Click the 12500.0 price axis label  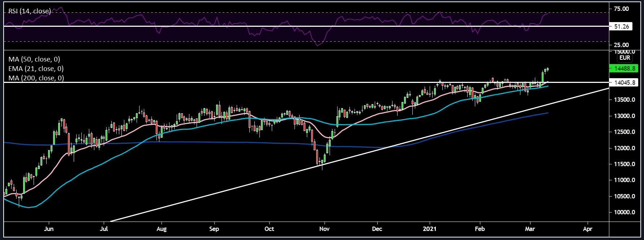pyautogui.click(x=624, y=132)
